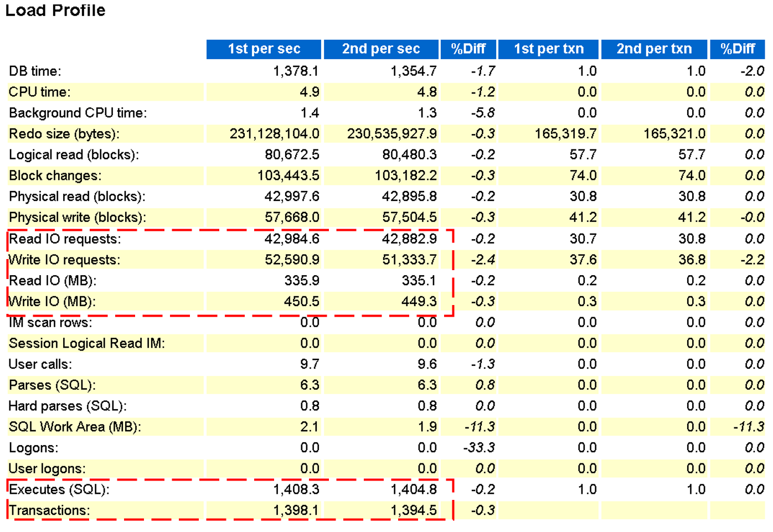Viewport: 773px width, 532px height.
Task: Select the "User logons:" row label
Action: [47, 469]
